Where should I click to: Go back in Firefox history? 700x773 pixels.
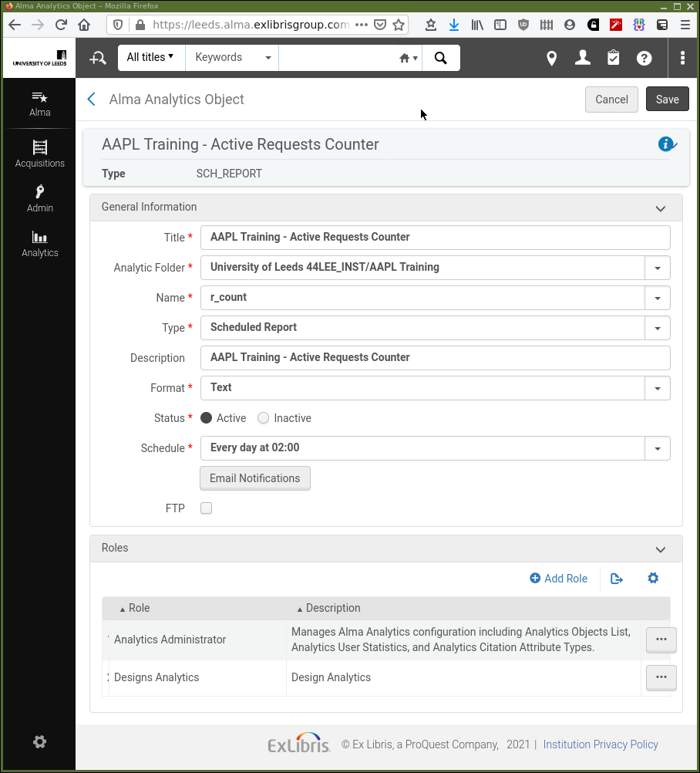pos(15,25)
